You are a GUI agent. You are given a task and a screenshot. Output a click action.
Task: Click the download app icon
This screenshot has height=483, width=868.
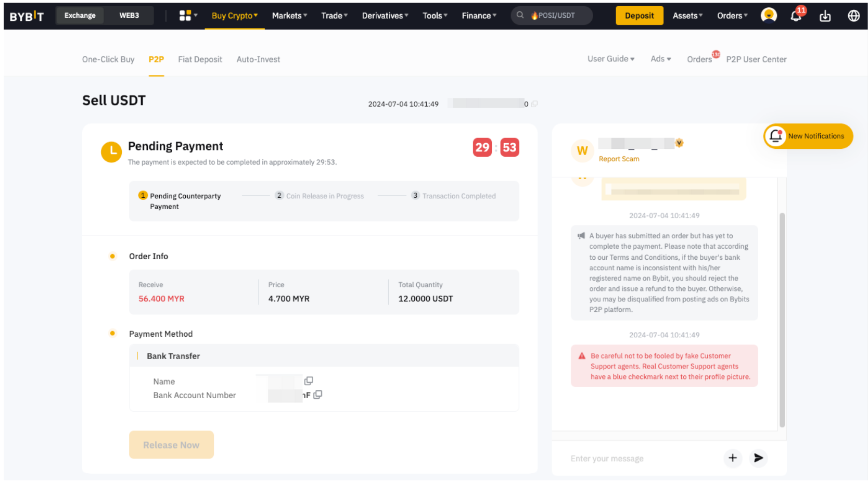(x=825, y=16)
